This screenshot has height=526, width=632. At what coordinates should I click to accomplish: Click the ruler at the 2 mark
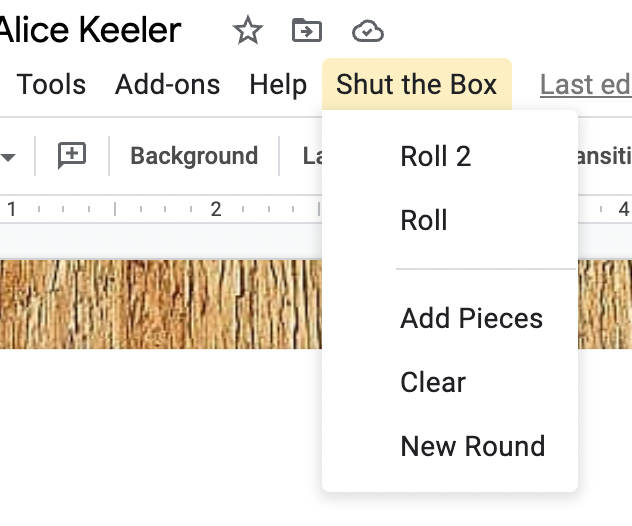pyautogui.click(x=216, y=209)
